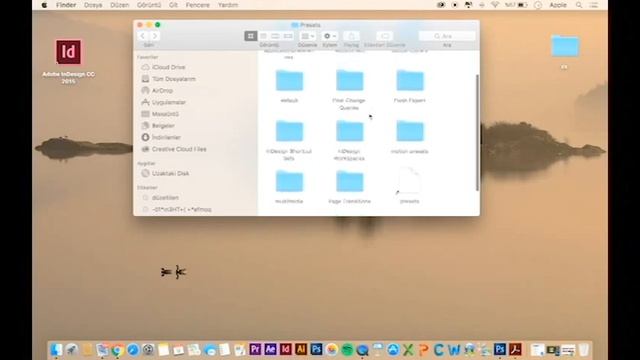The height and width of the screenshot is (360, 640).
Task: Open the App Store dock icon
Action: (393, 350)
